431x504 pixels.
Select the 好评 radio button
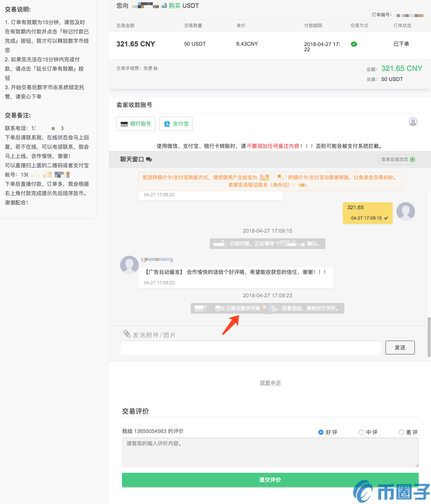point(321,432)
